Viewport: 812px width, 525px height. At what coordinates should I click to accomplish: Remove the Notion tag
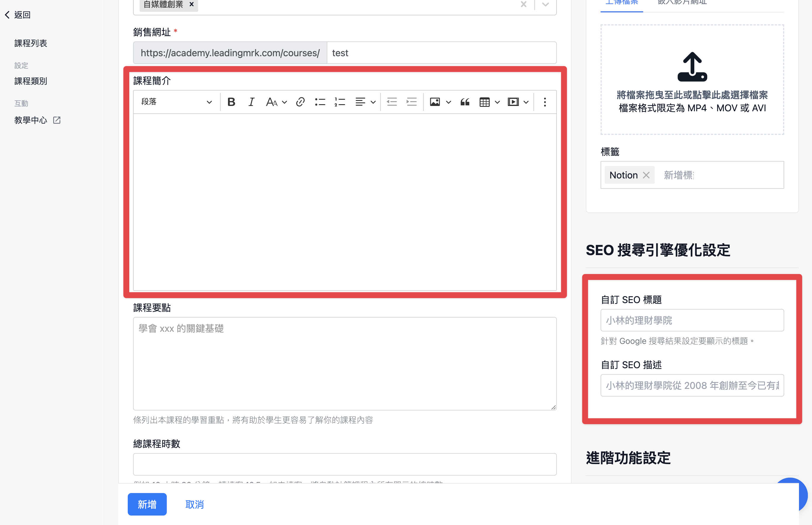coord(646,175)
